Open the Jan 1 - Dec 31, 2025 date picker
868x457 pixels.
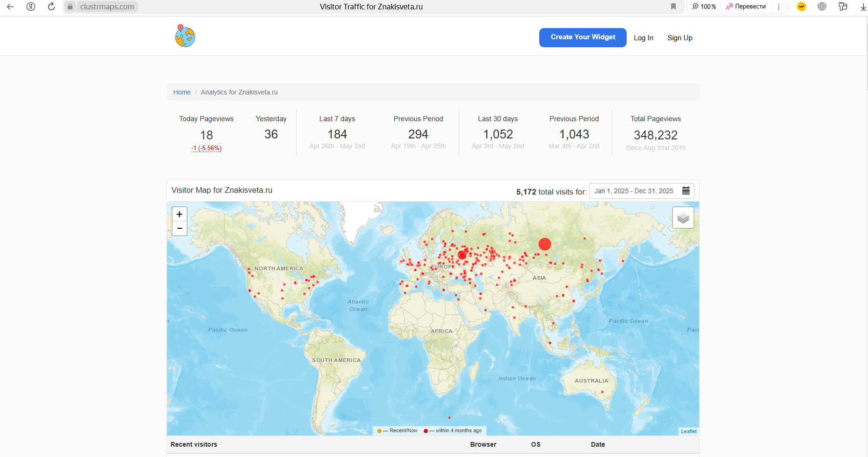pyautogui.click(x=634, y=191)
